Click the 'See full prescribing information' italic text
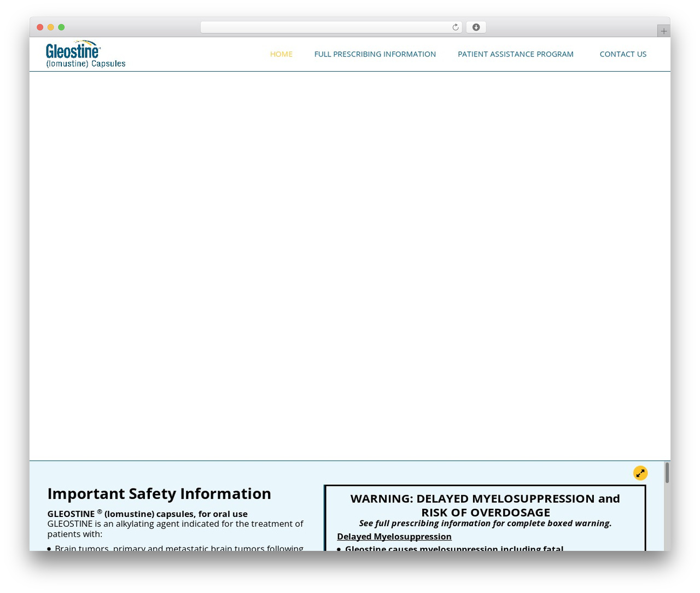Screen dimensions: 700x593 coord(485,524)
